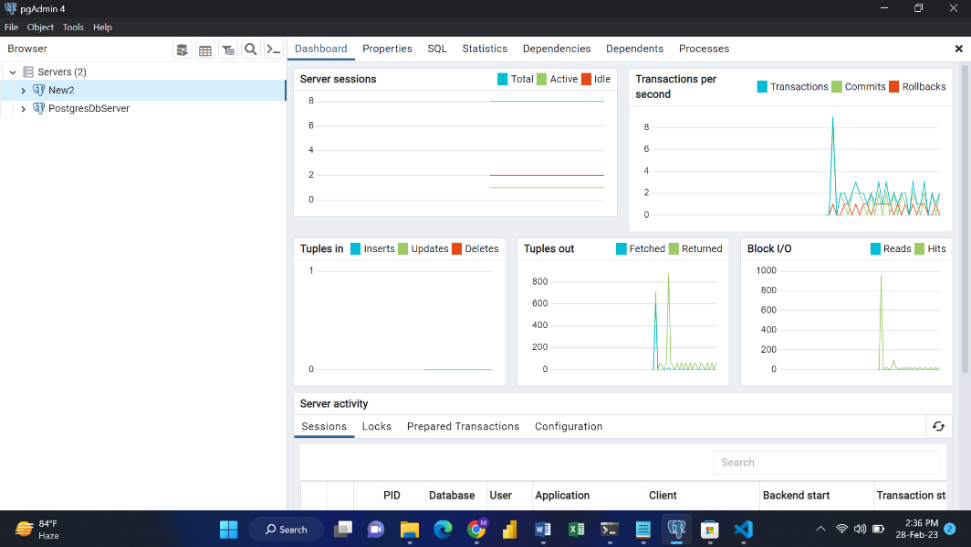Show hidden icons tray chevron

point(821,529)
